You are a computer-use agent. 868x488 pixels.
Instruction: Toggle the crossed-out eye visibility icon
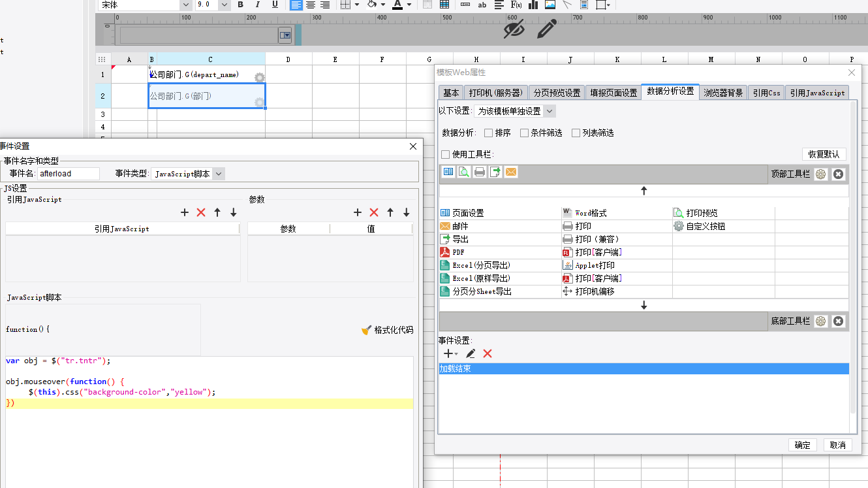click(x=514, y=29)
